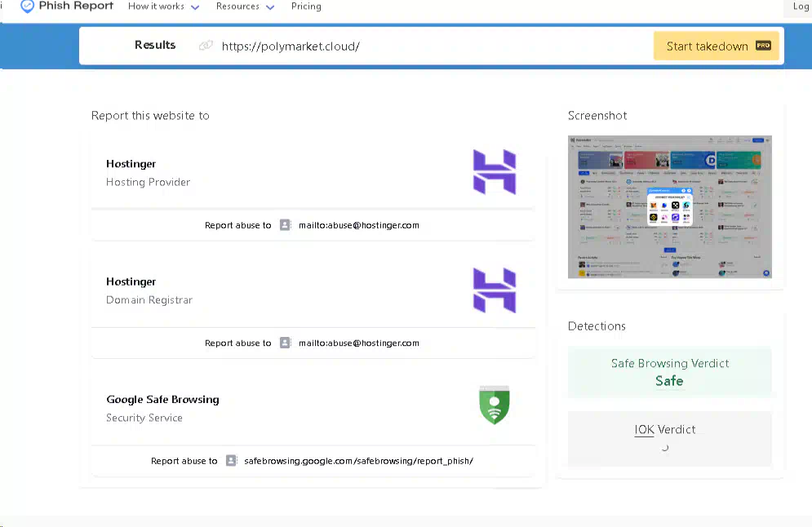Select Hostinger Hosting Provider title
The height and width of the screenshot is (527, 812).
click(131, 164)
